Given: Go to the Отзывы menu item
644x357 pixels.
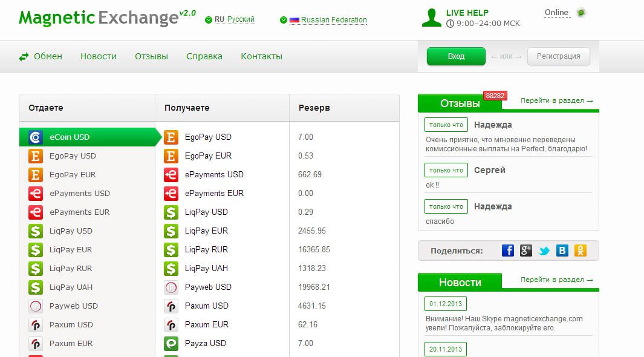Looking at the screenshot, I should tap(151, 56).
